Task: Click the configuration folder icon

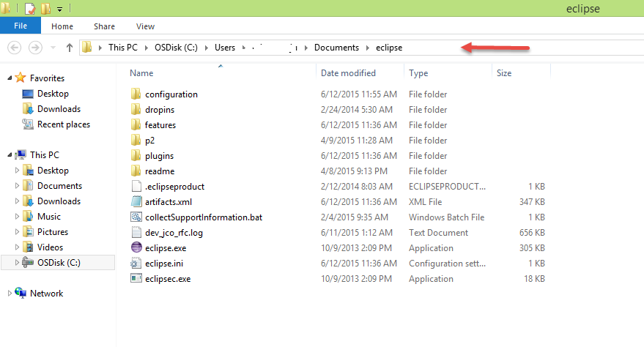Action: tap(136, 94)
